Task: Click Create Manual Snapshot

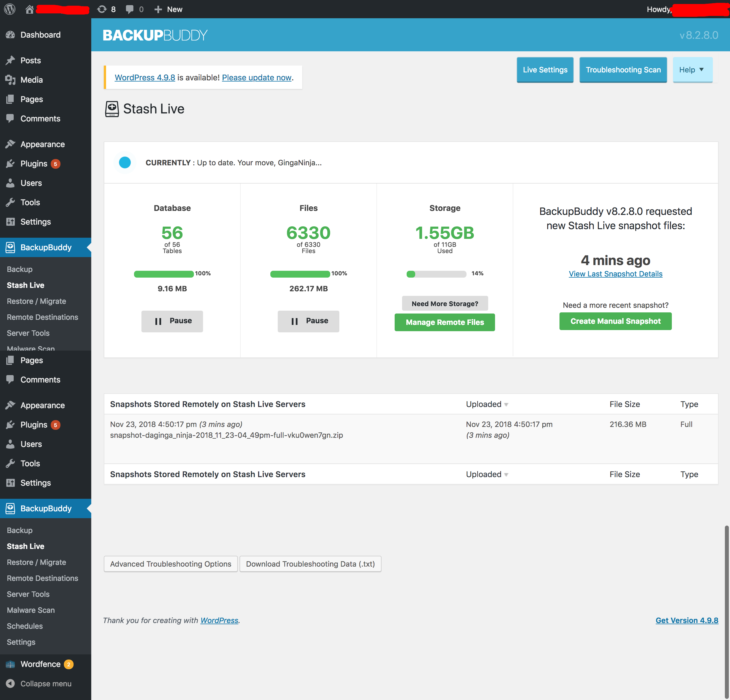Action: pyautogui.click(x=615, y=321)
